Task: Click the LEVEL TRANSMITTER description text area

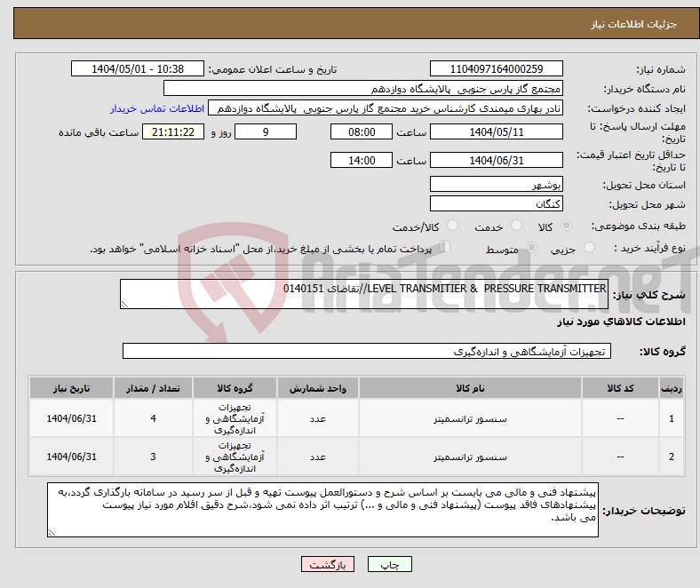Action: 364,294
